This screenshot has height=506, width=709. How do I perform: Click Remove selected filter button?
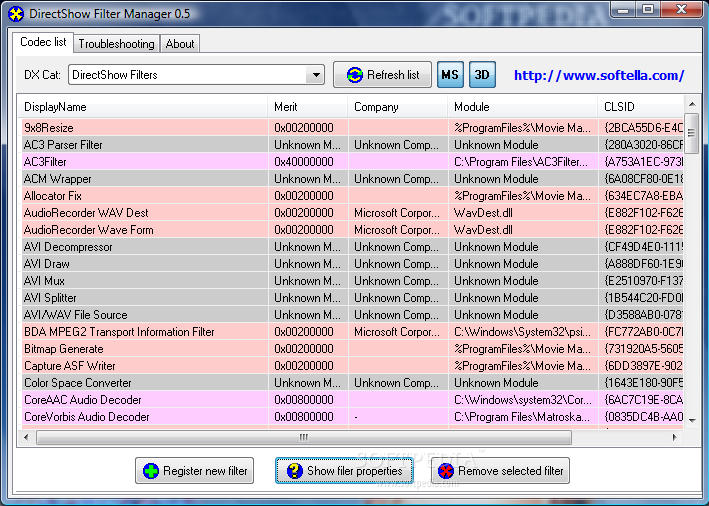(500, 471)
